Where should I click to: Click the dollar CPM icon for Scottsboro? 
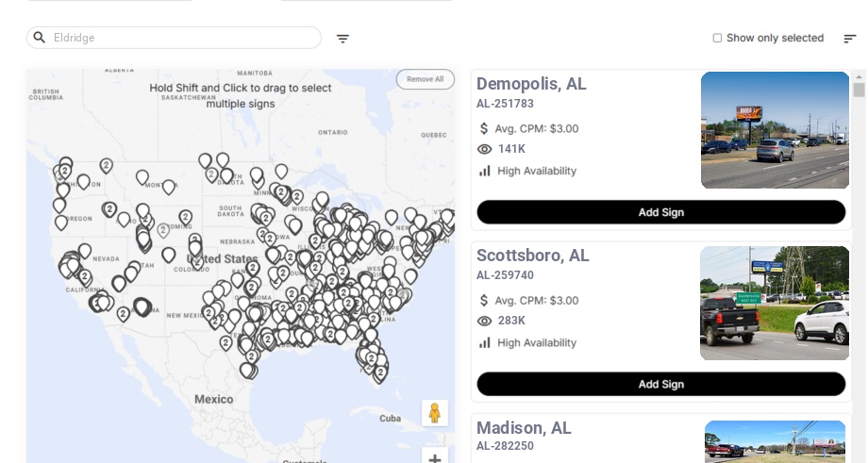484,301
